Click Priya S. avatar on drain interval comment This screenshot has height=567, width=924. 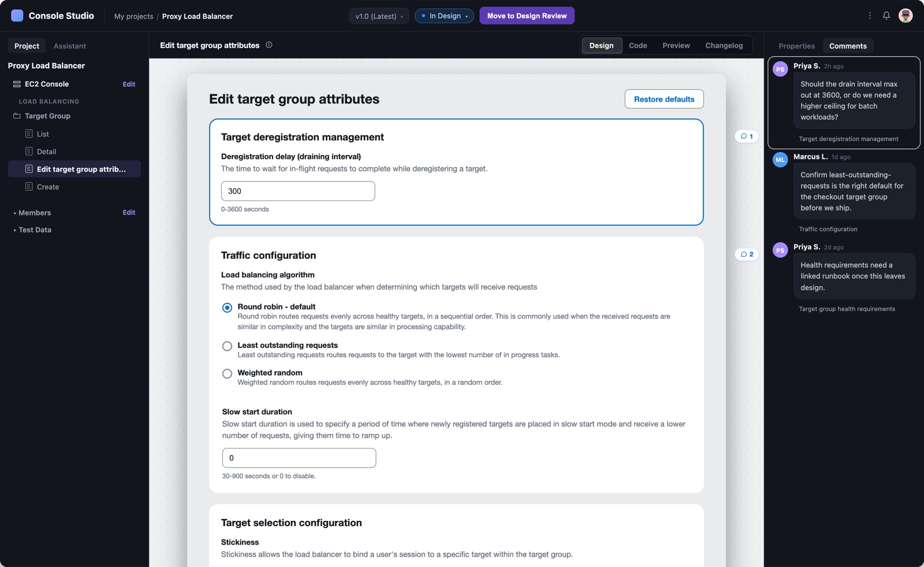pyautogui.click(x=780, y=69)
